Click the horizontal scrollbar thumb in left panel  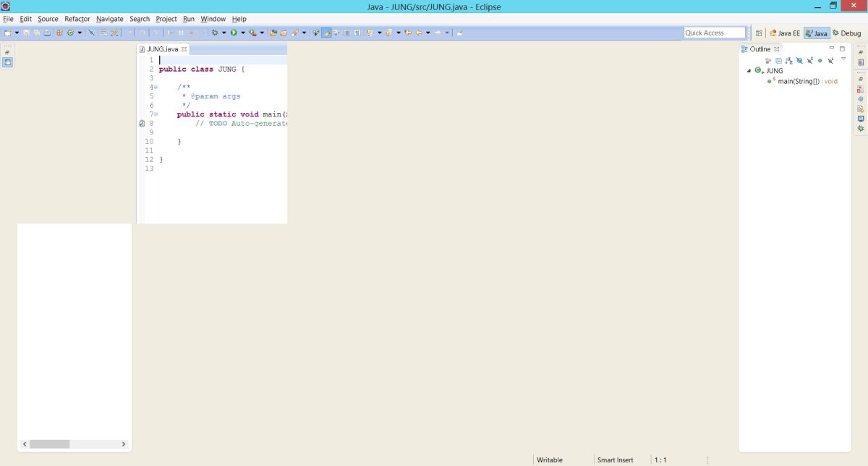coord(49,444)
